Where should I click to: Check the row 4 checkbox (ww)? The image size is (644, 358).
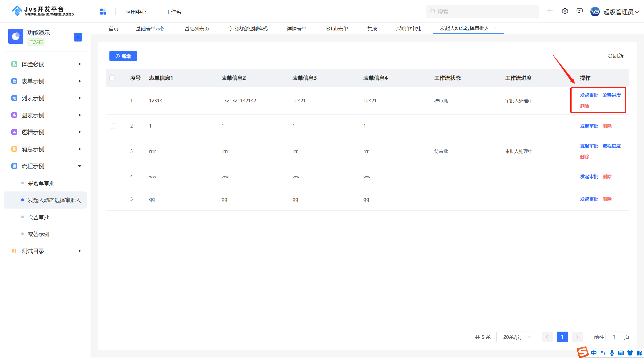pos(114,177)
